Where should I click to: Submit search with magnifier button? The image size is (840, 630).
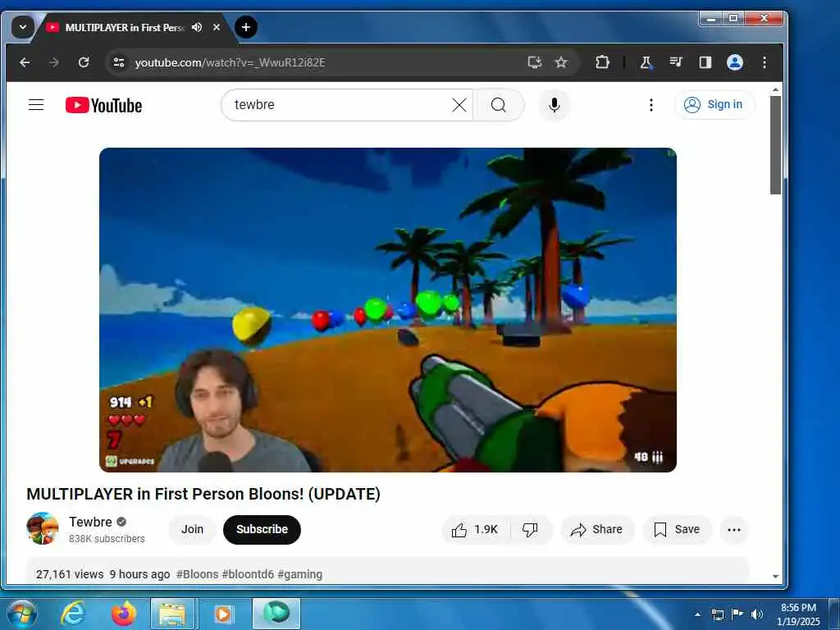coord(499,105)
